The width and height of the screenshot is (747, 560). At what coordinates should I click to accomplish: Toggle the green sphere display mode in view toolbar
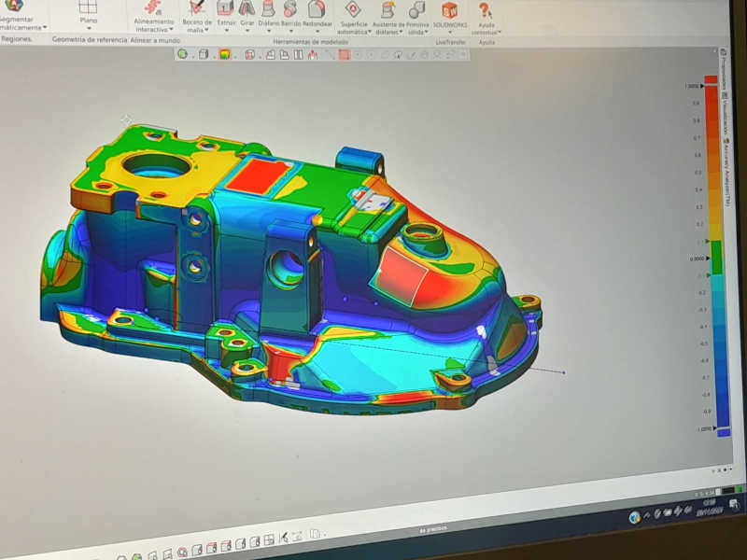pyautogui.click(x=182, y=54)
